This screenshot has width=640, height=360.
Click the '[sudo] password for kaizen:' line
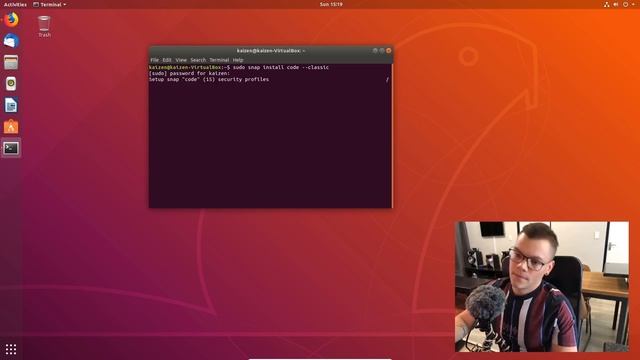pyautogui.click(x=189, y=73)
